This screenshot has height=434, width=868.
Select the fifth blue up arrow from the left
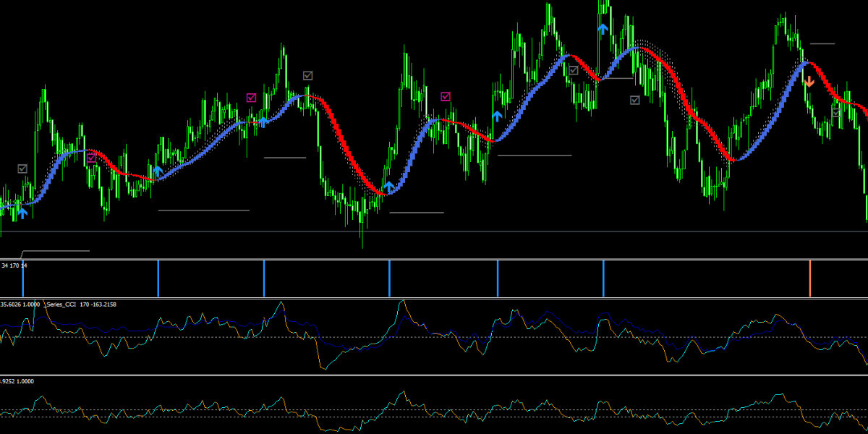click(x=497, y=116)
